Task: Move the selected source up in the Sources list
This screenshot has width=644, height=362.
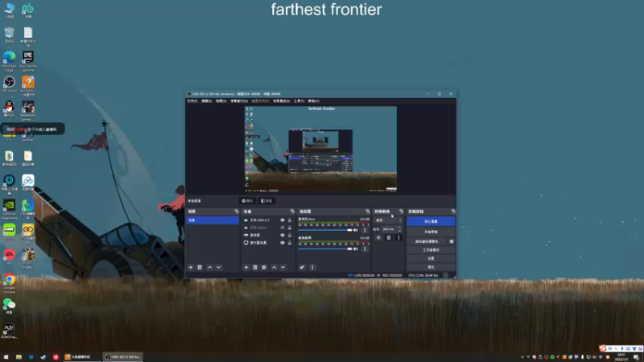Action: (x=274, y=267)
